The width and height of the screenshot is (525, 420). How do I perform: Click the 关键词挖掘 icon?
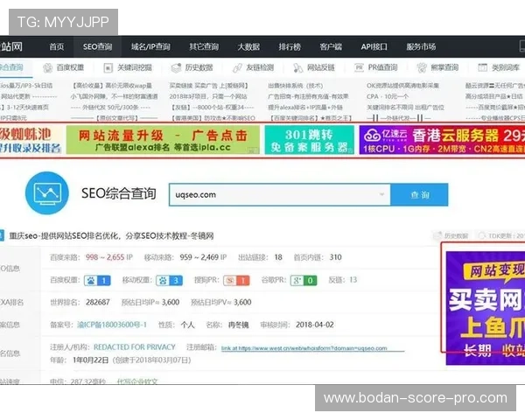coord(108,68)
